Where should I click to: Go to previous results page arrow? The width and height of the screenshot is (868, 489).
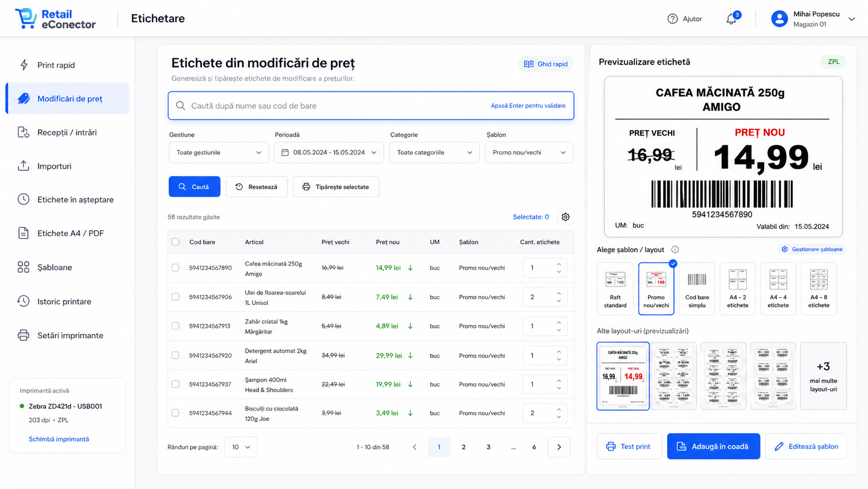click(x=414, y=447)
